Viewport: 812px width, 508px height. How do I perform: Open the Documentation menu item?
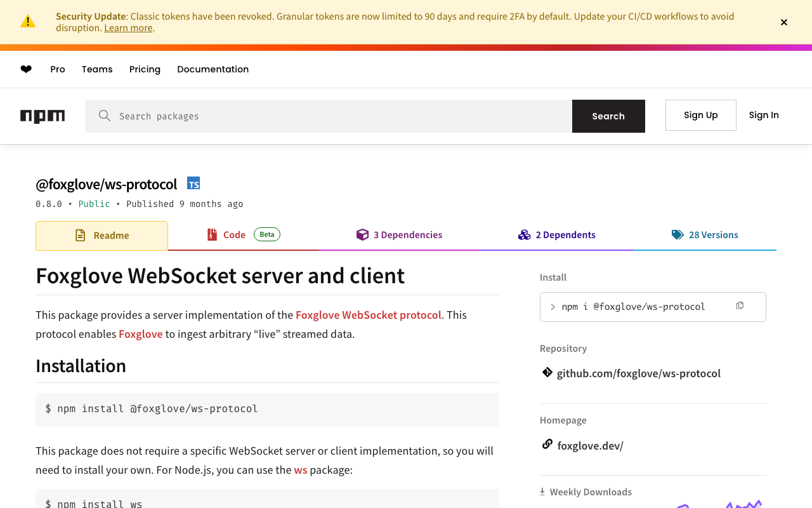(213, 69)
